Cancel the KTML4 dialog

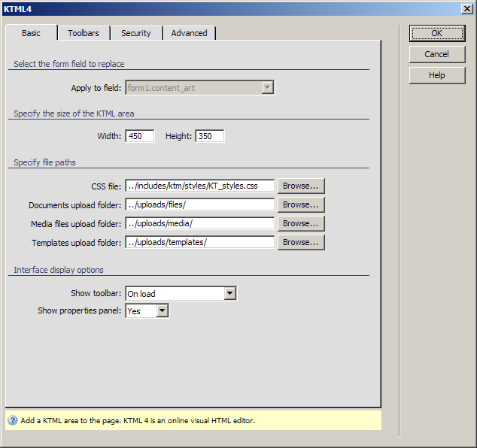coord(437,54)
